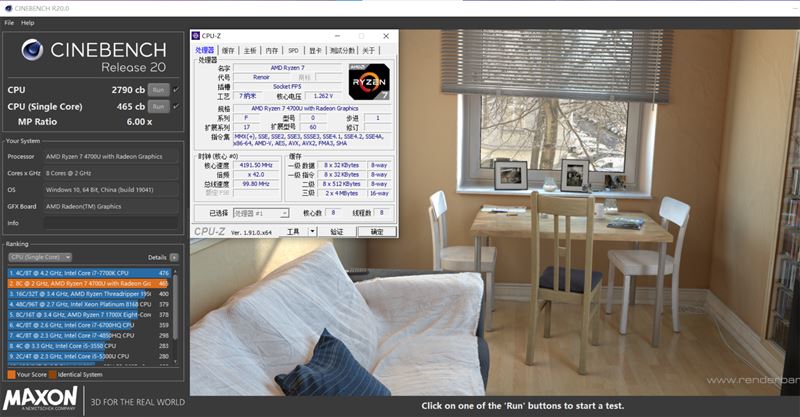The width and height of the screenshot is (800, 417).
Task: Click the 2790 cb CPU score
Action: [128, 90]
